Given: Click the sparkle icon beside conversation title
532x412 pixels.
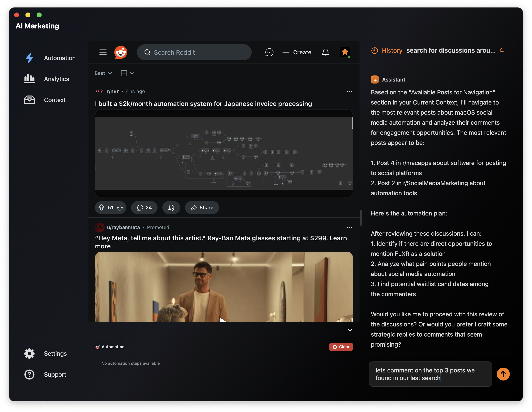Looking at the screenshot, I should [x=502, y=51].
